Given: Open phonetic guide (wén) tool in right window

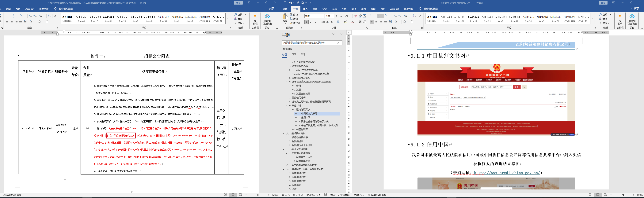Looking at the screenshot, I should [x=360, y=16].
